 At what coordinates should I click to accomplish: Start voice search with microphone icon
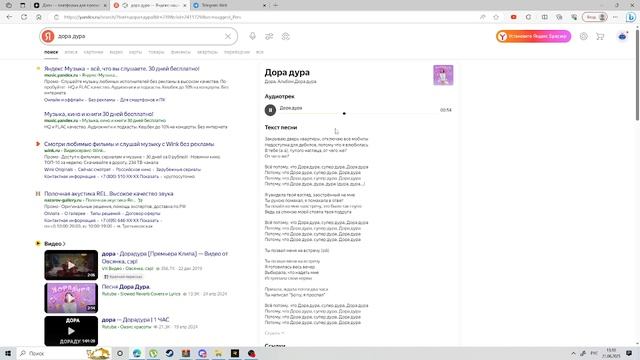click(x=253, y=36)
